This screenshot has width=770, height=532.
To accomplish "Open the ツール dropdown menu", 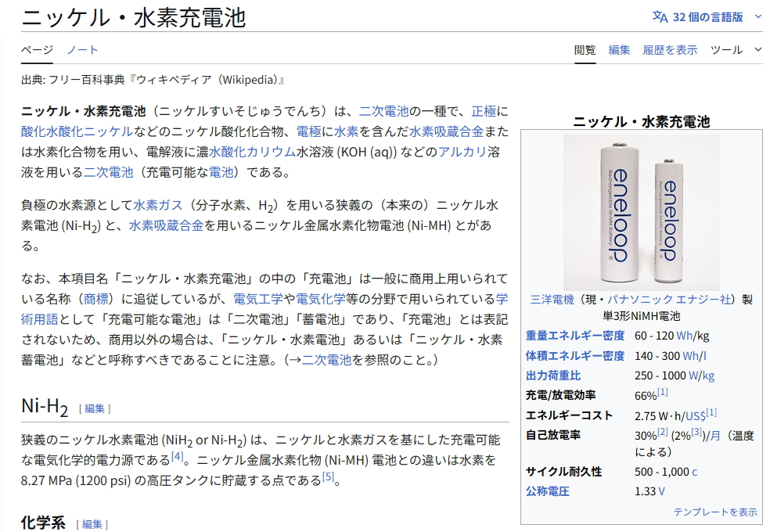I will [x=736, y=49].
